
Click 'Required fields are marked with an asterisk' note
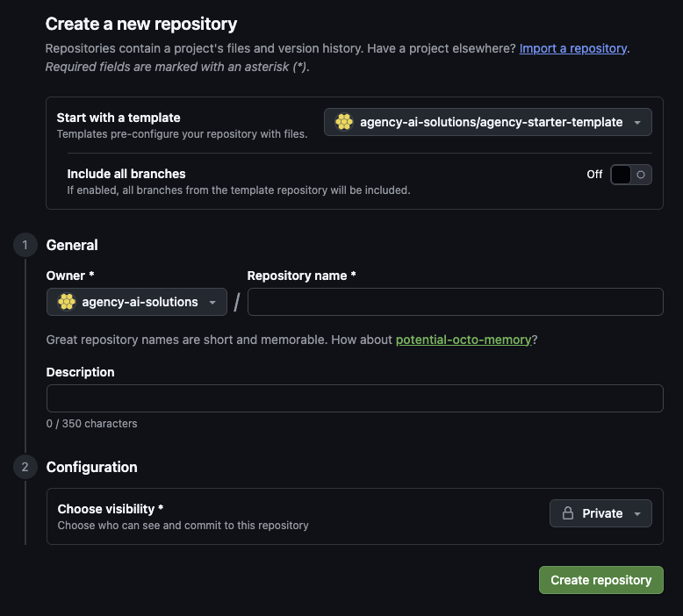click(x=177, y=67)
